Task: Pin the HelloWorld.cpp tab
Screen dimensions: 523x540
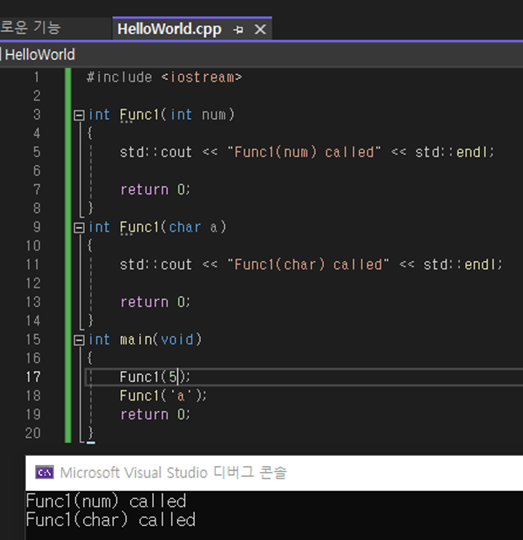Action: pyautogui.click(x=238, y=30)
